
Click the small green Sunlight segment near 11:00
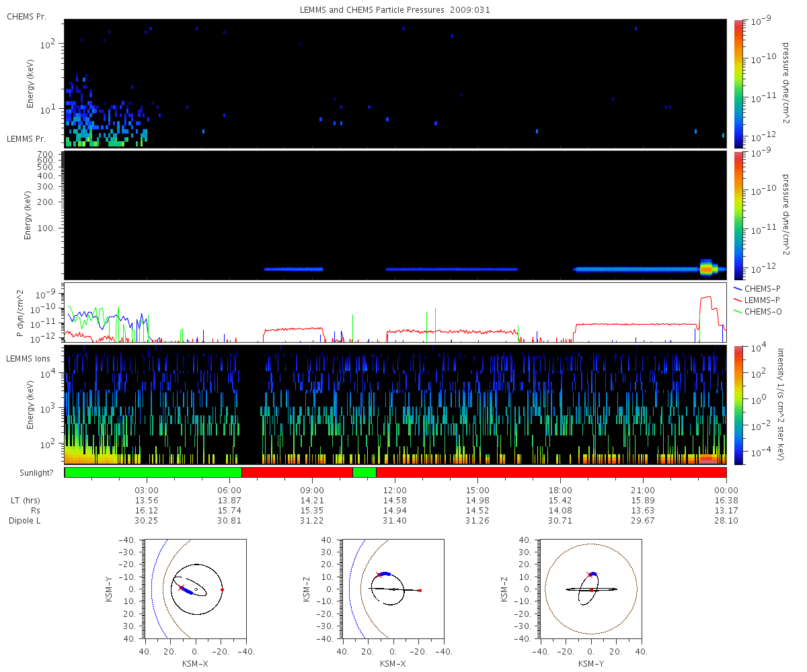pyautogui.click(x=364, y=472)
